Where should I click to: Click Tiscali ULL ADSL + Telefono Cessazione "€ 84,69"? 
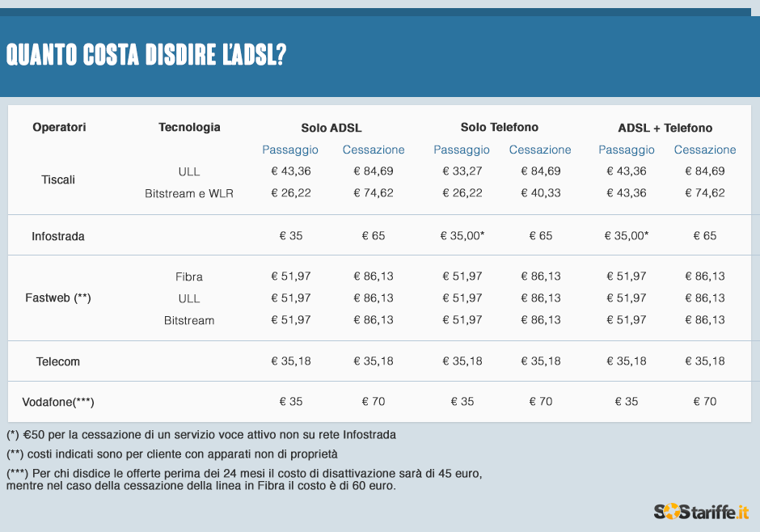705,171
